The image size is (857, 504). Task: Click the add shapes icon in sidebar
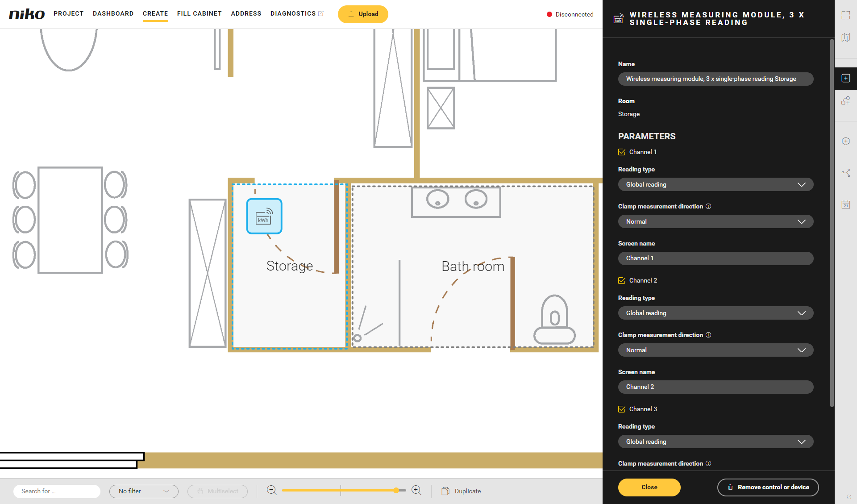click(845, 101)
